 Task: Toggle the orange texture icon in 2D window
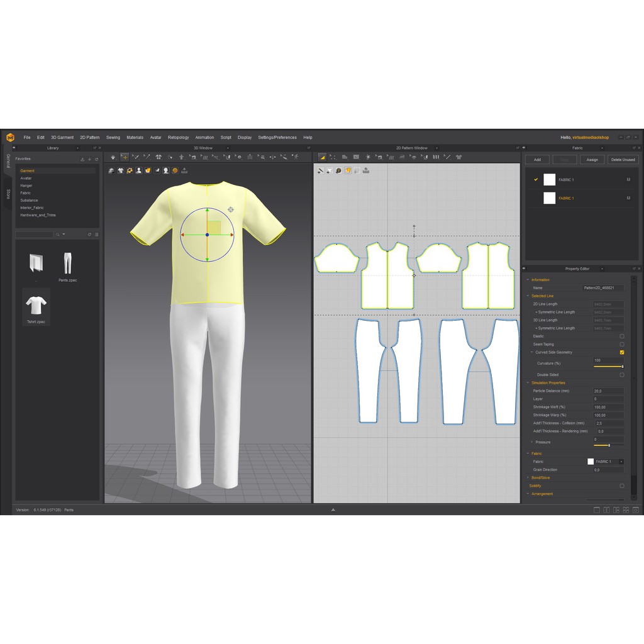(348, 170)
